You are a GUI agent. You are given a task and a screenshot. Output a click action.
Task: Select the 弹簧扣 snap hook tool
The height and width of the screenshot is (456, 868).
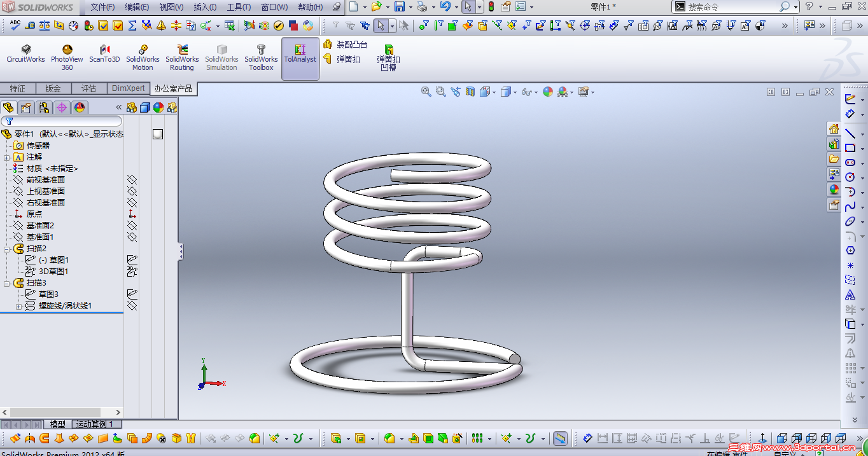(x=342, y=59)
